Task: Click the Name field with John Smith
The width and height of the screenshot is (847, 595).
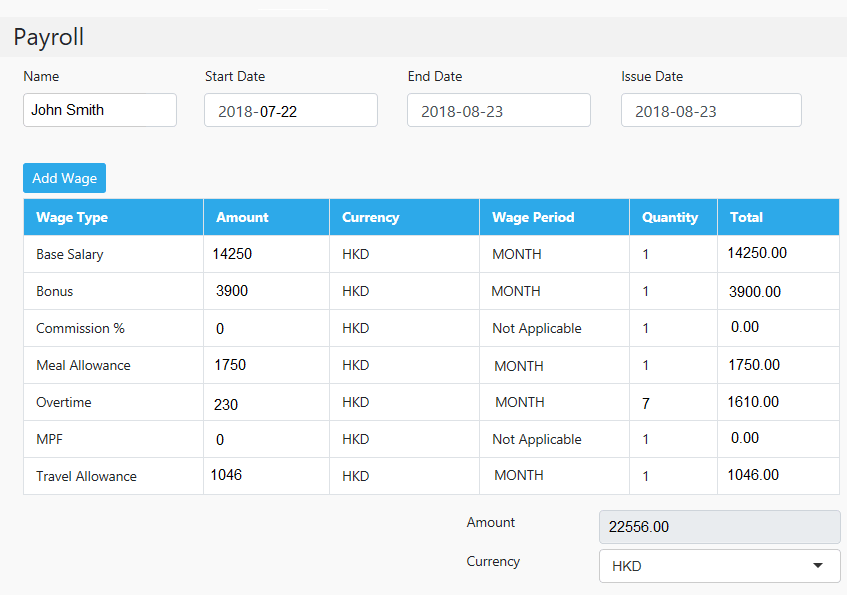Action: 100,110
